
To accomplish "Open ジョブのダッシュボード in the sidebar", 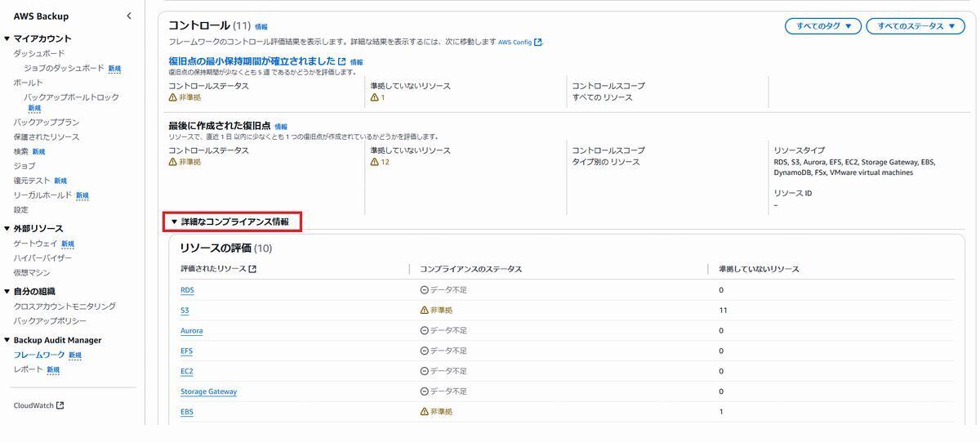I will [x=64, y=68].
